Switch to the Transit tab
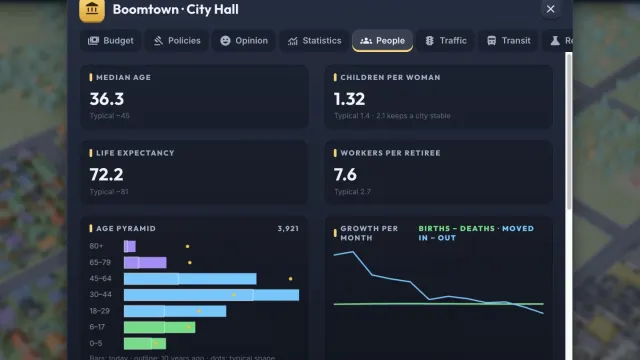Image resolution: width=640 pixels, height=360 pixels. point(509,41)
